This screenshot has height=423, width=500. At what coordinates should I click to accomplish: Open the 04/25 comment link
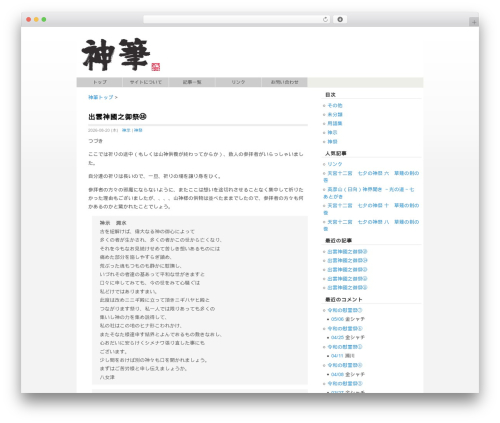337,337
